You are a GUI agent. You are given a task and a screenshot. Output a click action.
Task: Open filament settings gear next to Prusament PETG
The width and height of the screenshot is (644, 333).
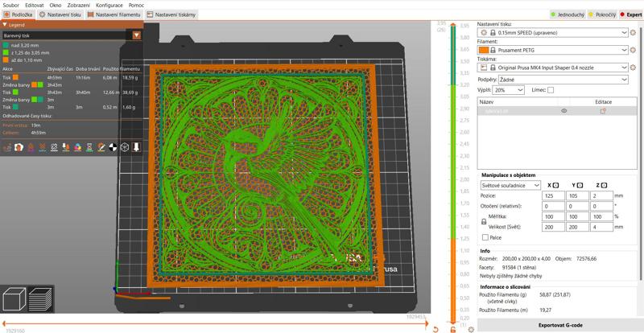[633, 50]
